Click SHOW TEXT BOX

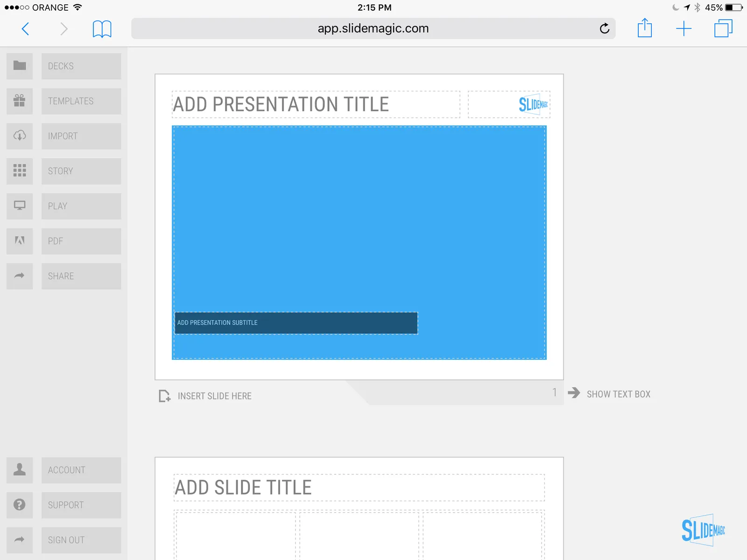coord(619,394)
